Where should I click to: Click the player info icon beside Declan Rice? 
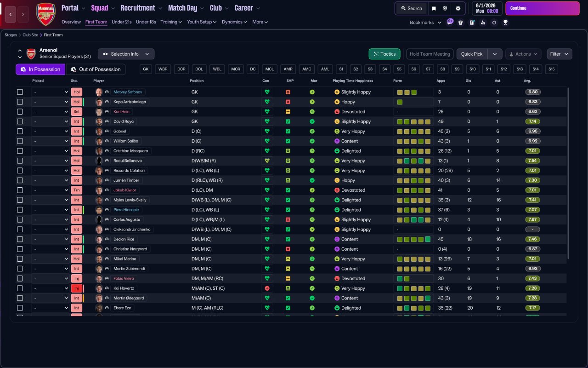click(x=107, y=239)
